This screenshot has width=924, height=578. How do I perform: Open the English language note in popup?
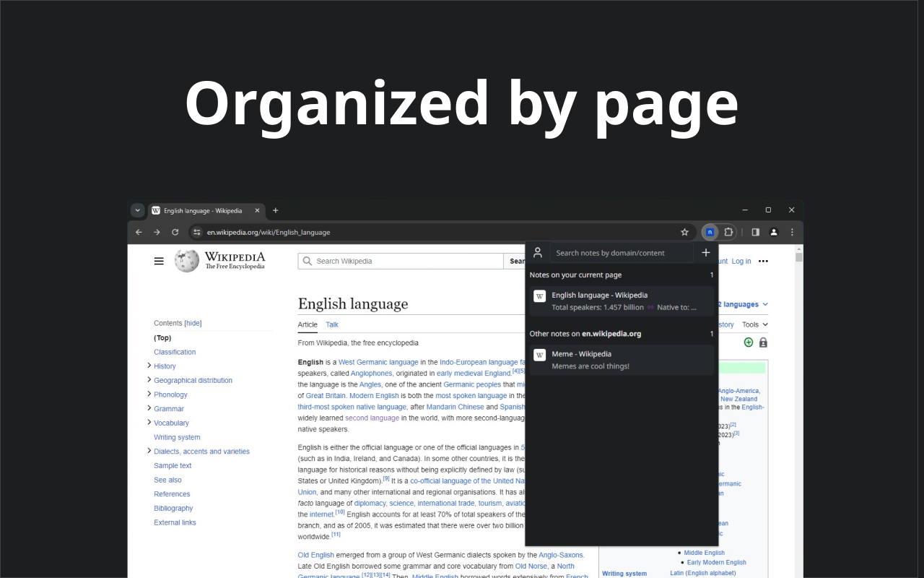coord(622,301)
